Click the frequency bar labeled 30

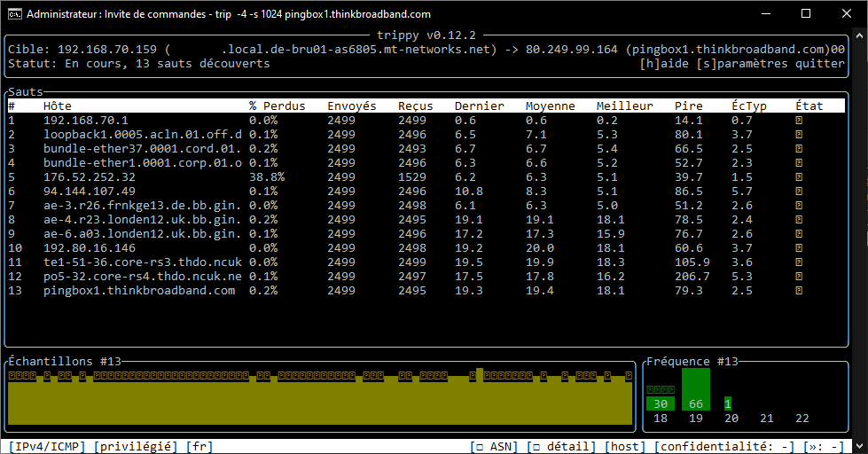pos(661,403)
